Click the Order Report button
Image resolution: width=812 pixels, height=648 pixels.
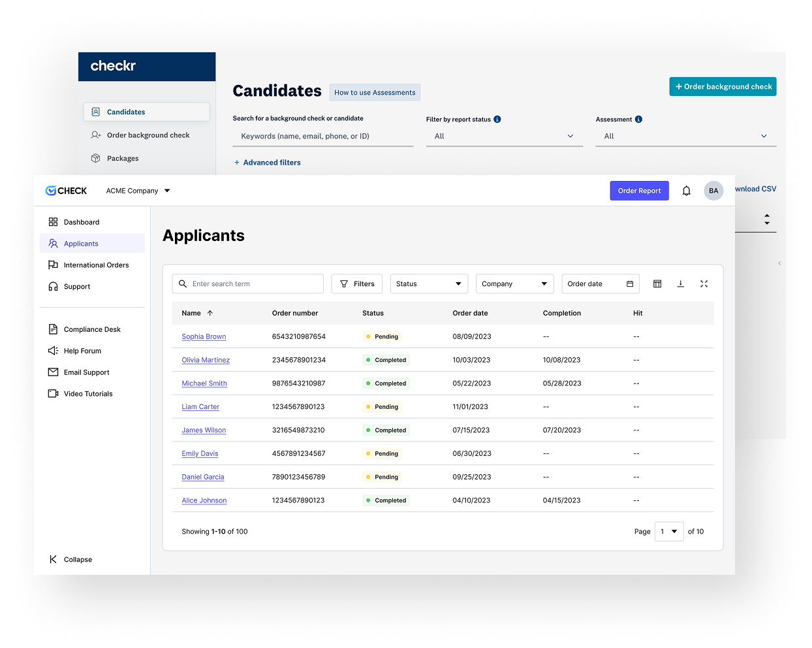point(639,191)
